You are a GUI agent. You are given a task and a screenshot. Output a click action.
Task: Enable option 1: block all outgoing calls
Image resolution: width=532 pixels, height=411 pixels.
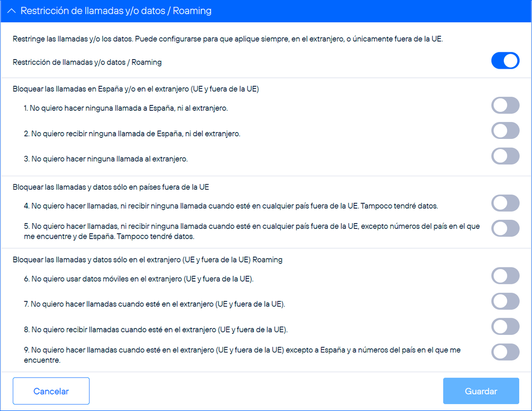point(505,105)
